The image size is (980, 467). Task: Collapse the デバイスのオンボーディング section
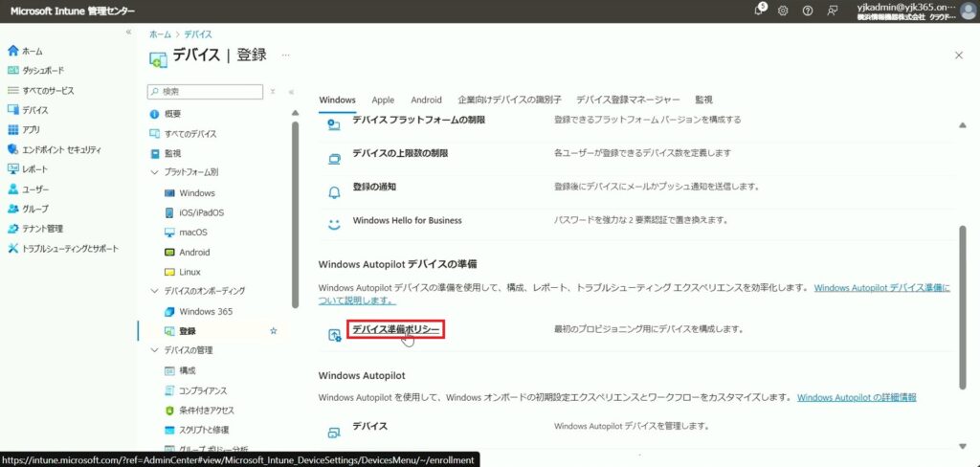155,291
